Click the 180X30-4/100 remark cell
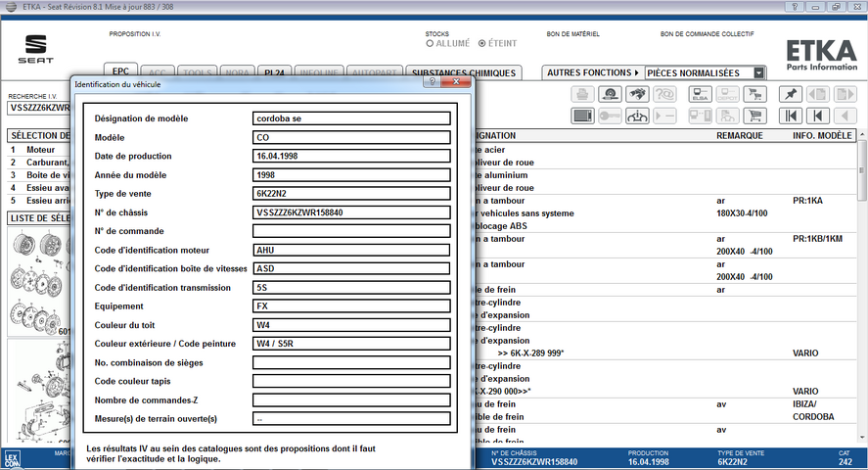The height and width of the screenshot is (470, 868). tap(742, 213)
